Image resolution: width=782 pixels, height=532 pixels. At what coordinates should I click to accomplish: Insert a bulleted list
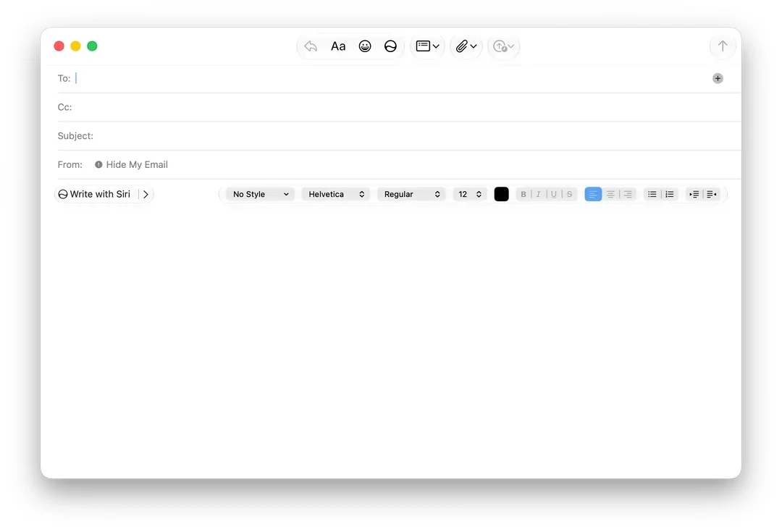point(652,195)
